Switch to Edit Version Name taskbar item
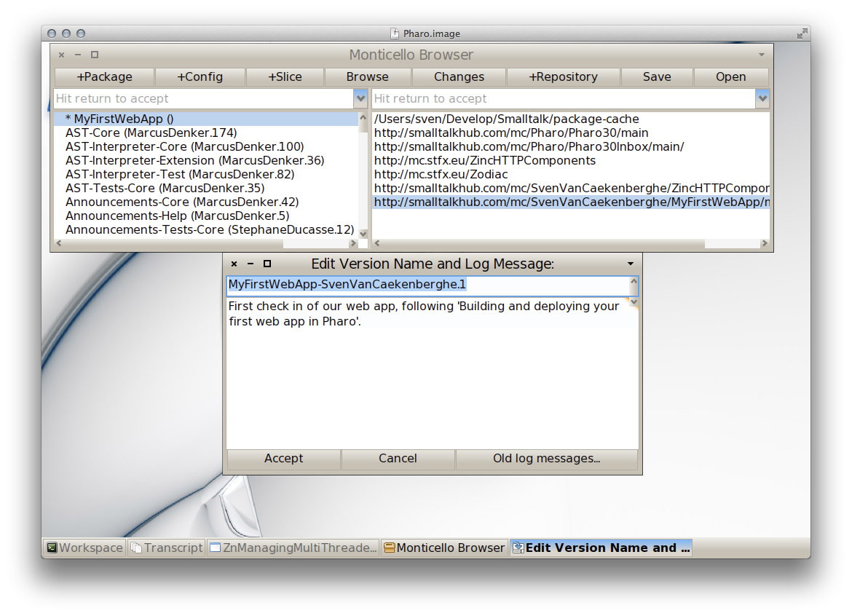852x616 pixels. pyautogui.click(x=601, y=548)
